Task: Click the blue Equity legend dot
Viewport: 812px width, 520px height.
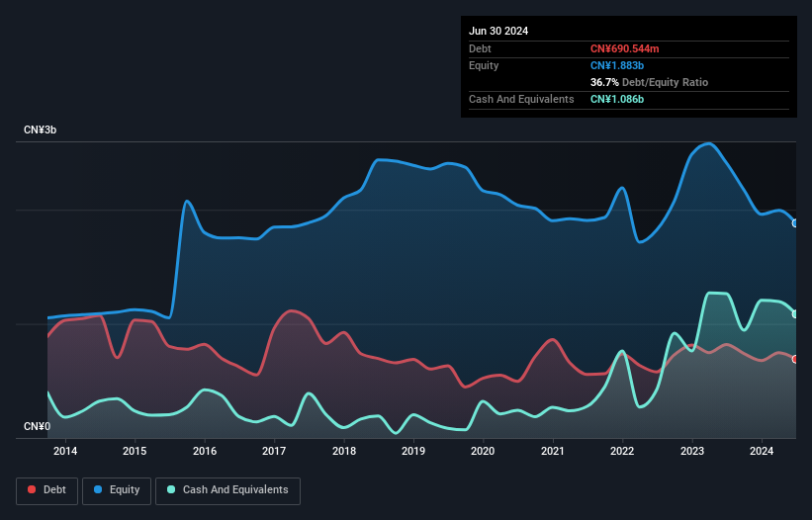Action: (x=98, y=489)
